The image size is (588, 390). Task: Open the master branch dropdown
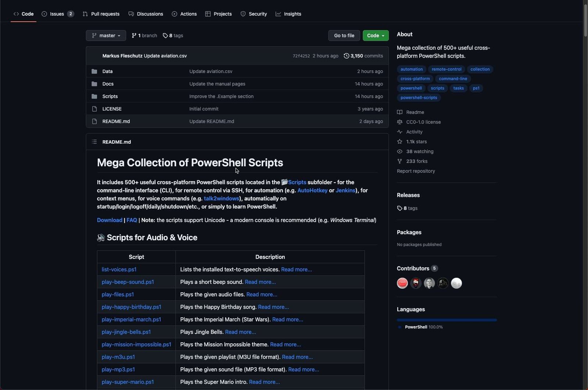point(106,36)
